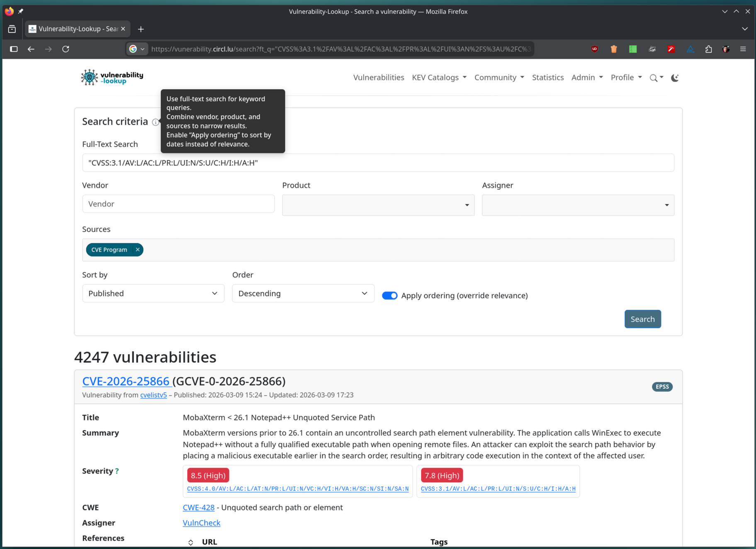Open the CVE-2026-25866 link
This screenshot has width=756, height=549.
pos(126,381)
